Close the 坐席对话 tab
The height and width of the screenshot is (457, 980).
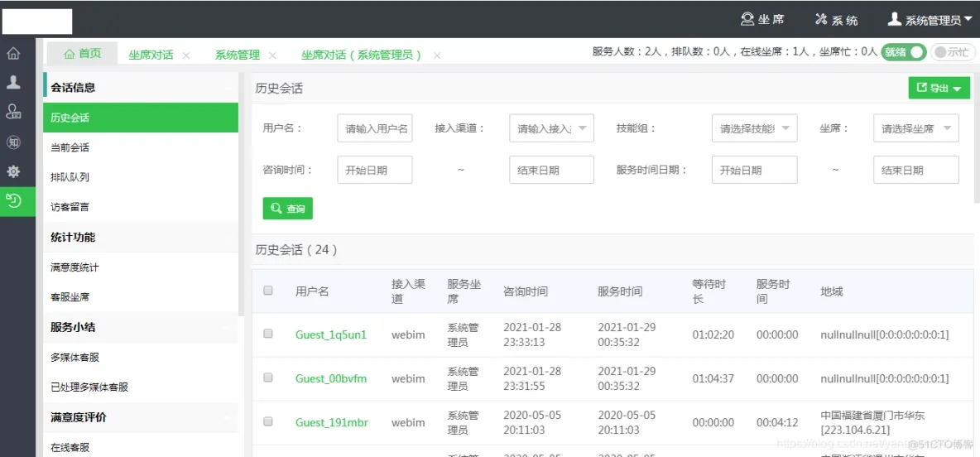tap(185, 55)
